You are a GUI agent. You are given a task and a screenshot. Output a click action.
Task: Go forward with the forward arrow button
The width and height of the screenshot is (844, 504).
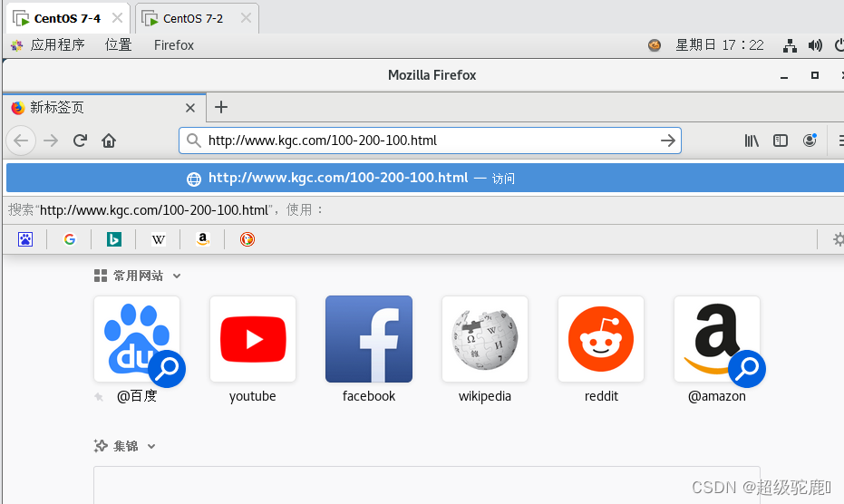tap(51, 141)
